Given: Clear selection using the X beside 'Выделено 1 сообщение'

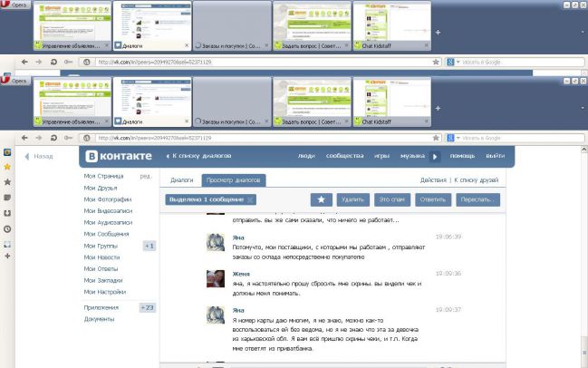Looking at the screenshot, I should [250, 199].
